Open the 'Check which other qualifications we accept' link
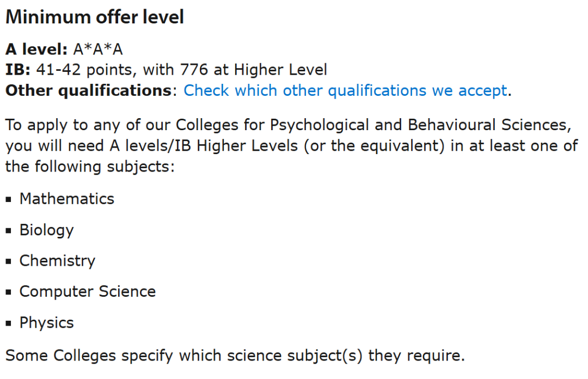Screen dimensions: 588x379 345,90
